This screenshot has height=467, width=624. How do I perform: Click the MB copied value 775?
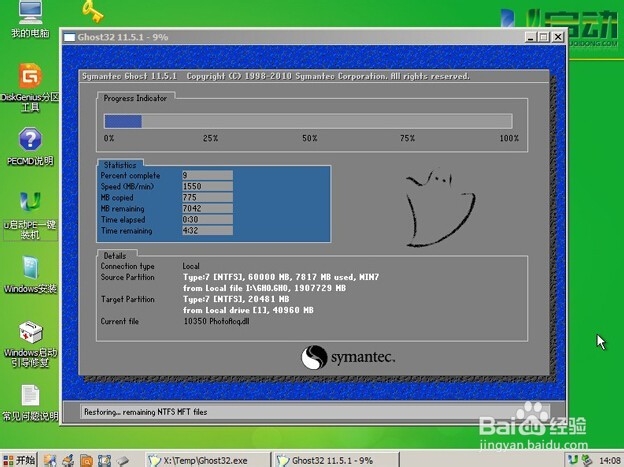[207, 197]
